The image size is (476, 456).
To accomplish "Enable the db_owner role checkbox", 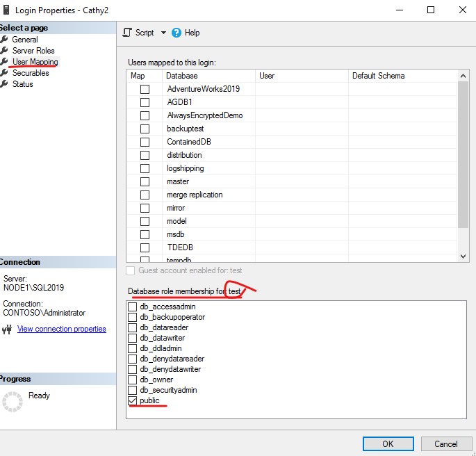I will pyautogui.click(x=132, y=380).
